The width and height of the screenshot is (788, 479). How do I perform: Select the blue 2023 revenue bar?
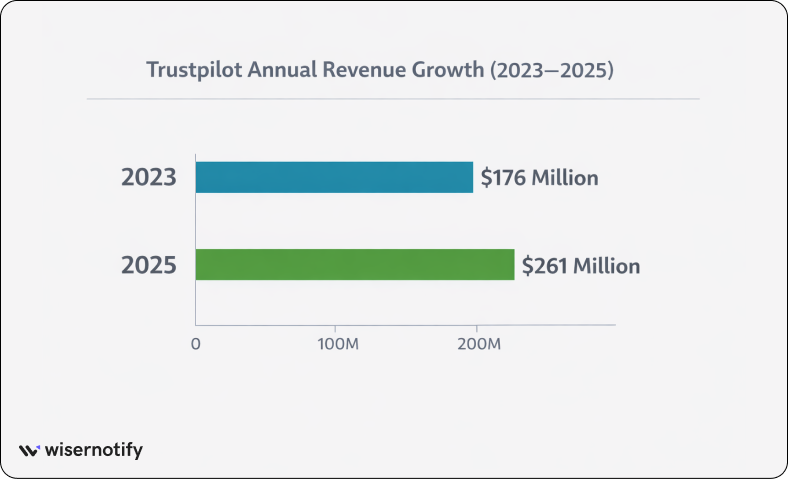click(x=333, y=177)
